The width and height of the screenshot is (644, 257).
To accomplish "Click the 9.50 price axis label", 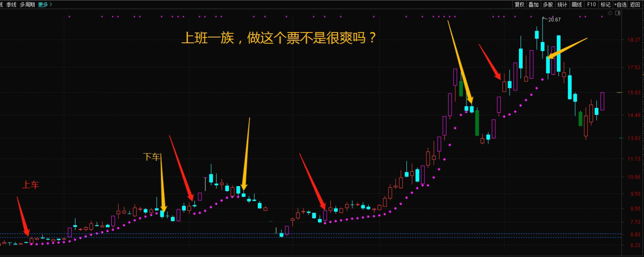I will point(635,194).
